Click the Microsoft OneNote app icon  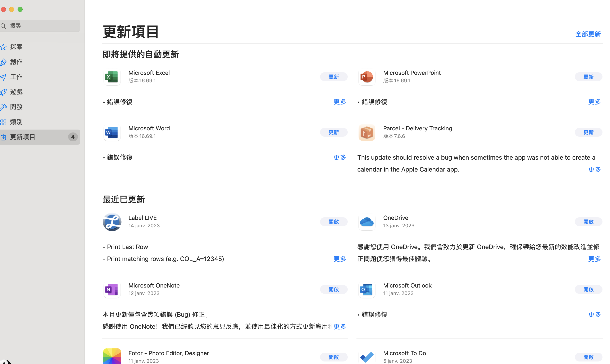coord(112,289)
